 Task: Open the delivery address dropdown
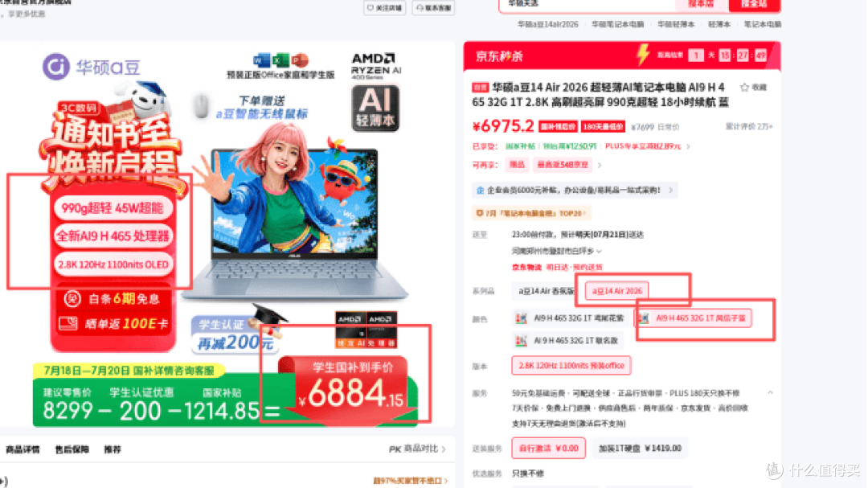tap(556, 251)
